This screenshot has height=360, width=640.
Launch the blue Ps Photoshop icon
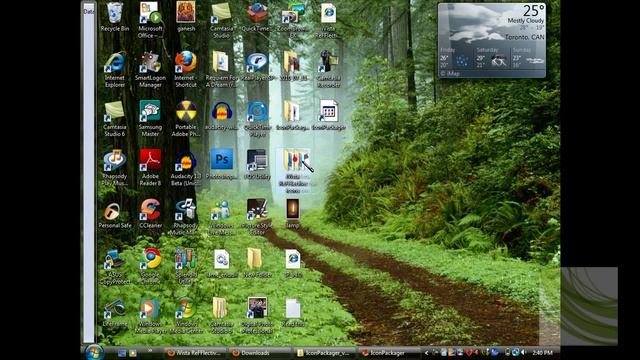tap(222, 163)
